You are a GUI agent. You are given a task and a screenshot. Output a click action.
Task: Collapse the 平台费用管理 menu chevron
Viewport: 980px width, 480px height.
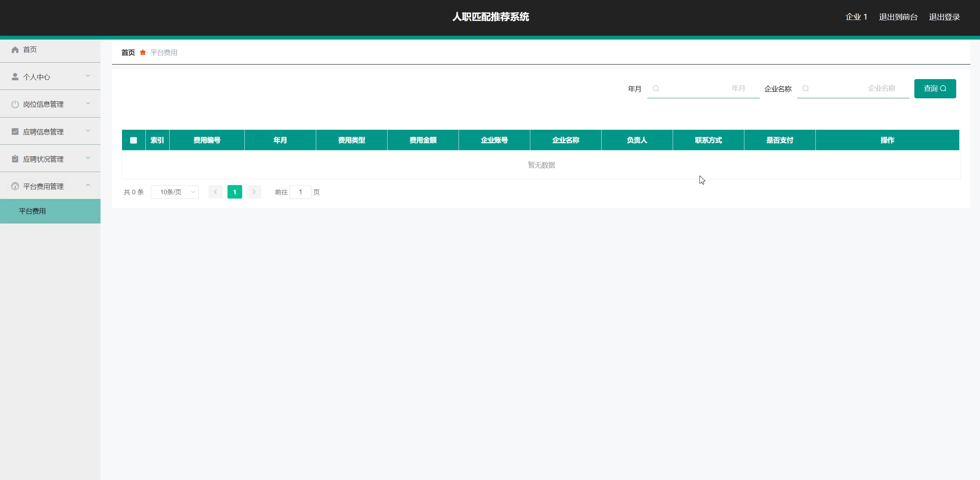coord(88,185)
